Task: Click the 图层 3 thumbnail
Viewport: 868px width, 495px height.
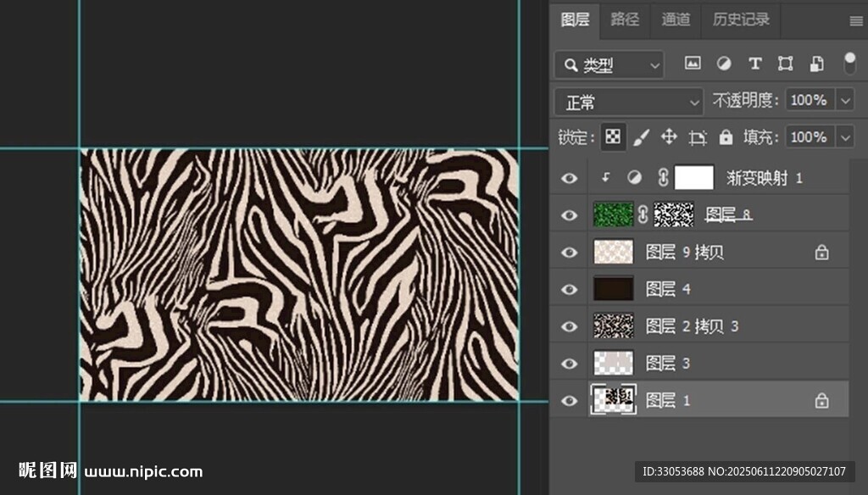Action: [614, 364]
